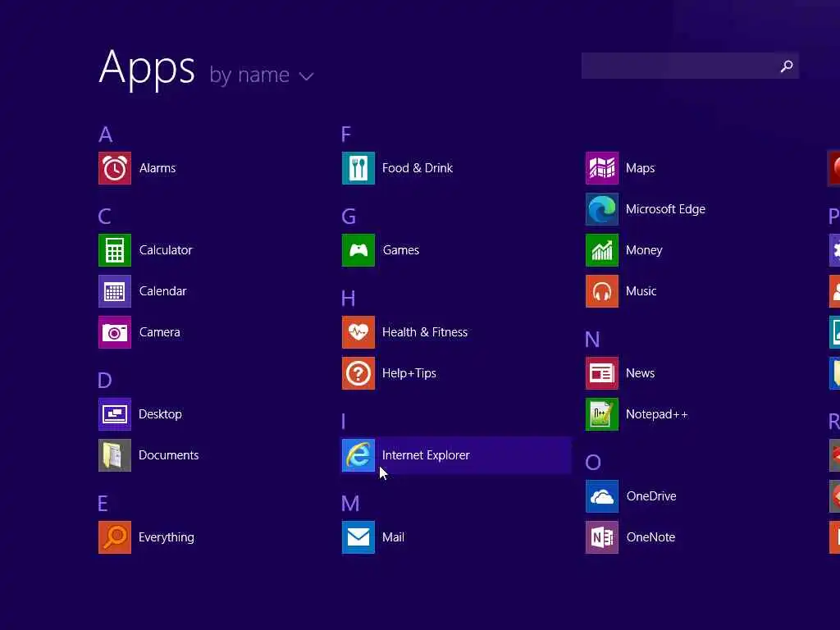Open the Health & Fitness icon
Screen dimensions: 840x630
[x=358, y=332]
